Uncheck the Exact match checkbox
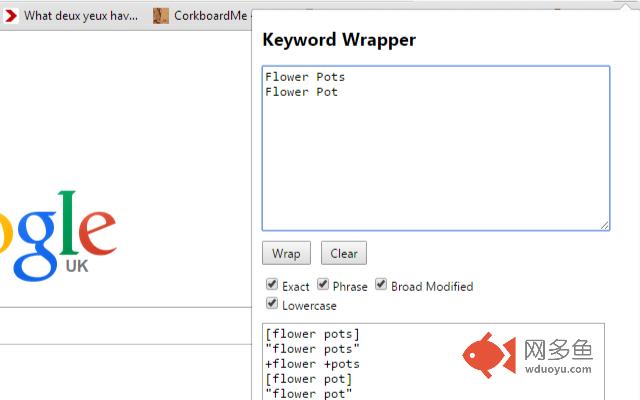This screenshot has width=640, height=400. pyautogui.click(x=272, y=284)
